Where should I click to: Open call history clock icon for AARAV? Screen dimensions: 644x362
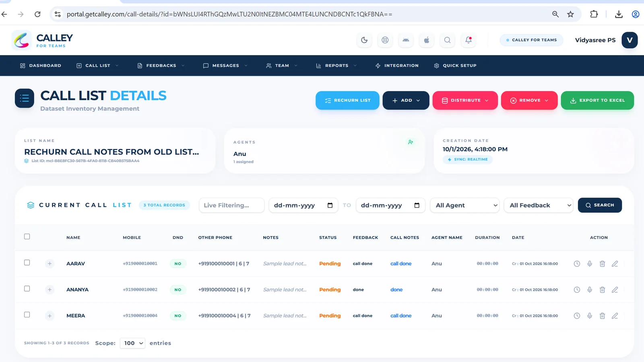(577, 264)
